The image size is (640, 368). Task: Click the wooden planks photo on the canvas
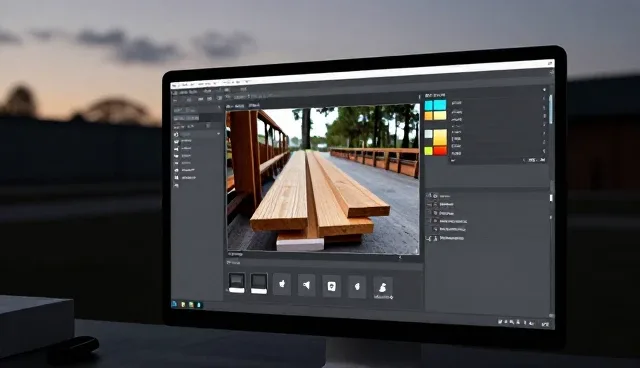point(323,180)
